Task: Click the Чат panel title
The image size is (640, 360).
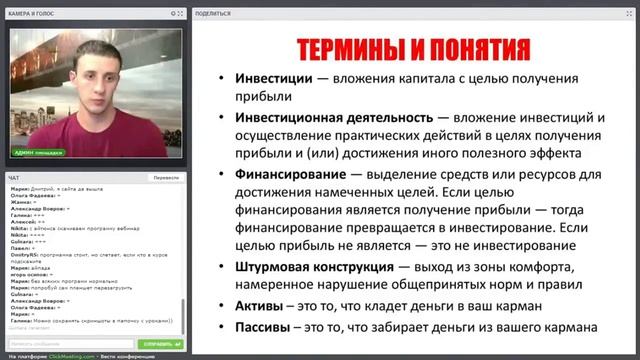Action: (13, 178)
